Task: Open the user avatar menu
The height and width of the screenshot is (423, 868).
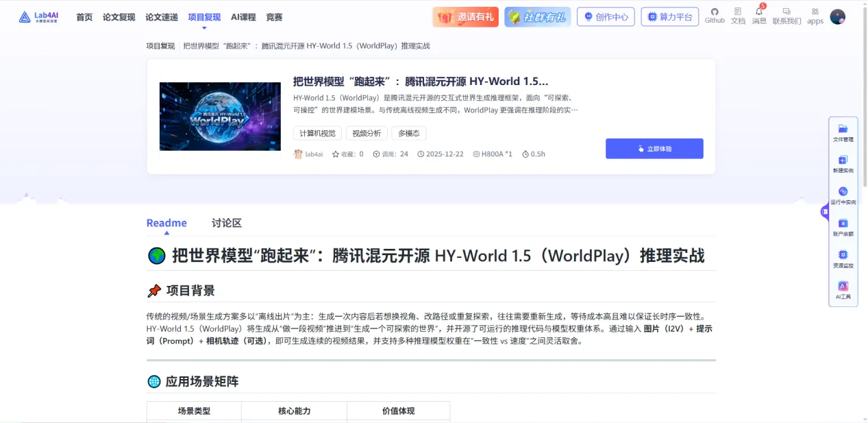Action: point(837,16)
